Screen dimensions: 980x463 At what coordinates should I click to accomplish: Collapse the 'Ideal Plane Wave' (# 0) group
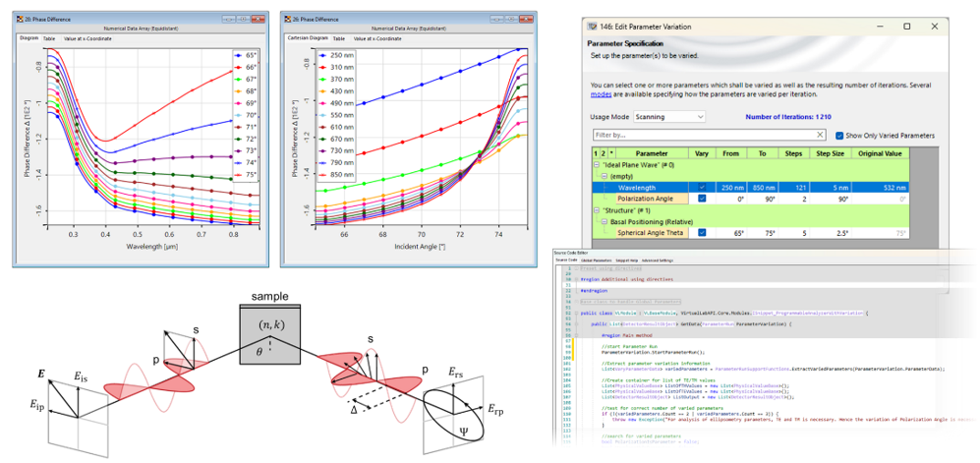pyautogui.click(x=594, y=164)
